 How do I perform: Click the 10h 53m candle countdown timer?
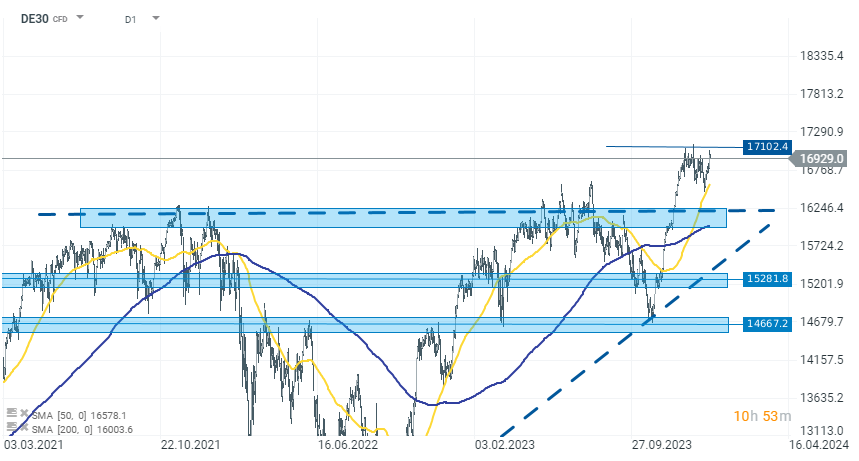pos(762,416)
